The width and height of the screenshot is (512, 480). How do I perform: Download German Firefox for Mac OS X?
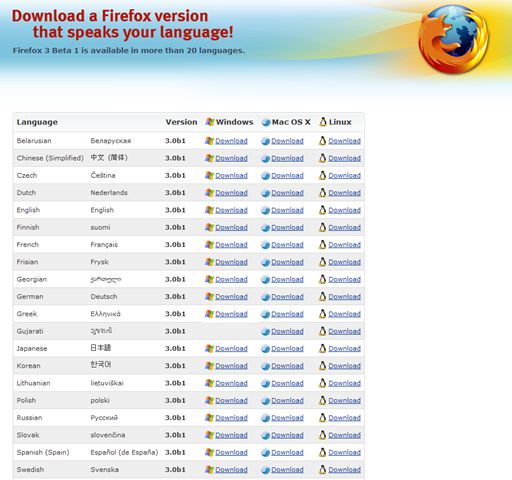tap(287, 297)
